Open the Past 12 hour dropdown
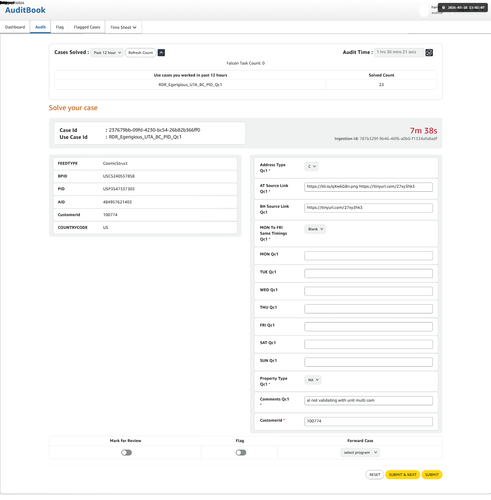The image size is (491, 500). (x=107, y=53)
